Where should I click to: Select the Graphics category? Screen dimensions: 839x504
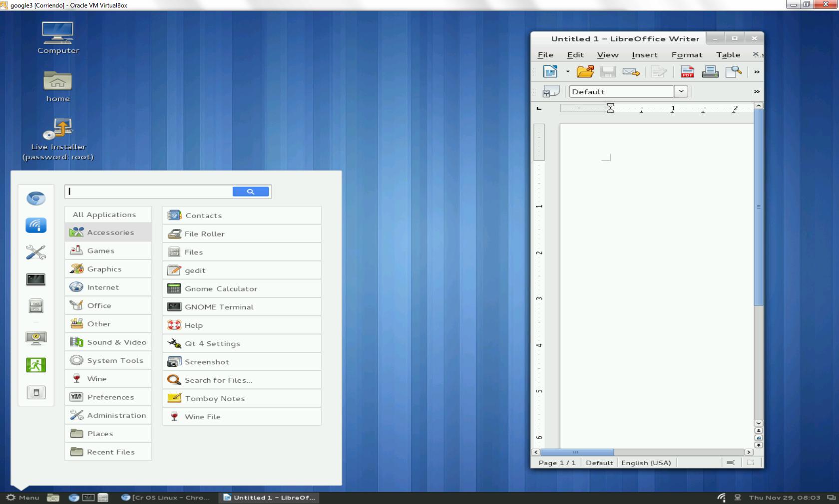click(x=104, y=269)
